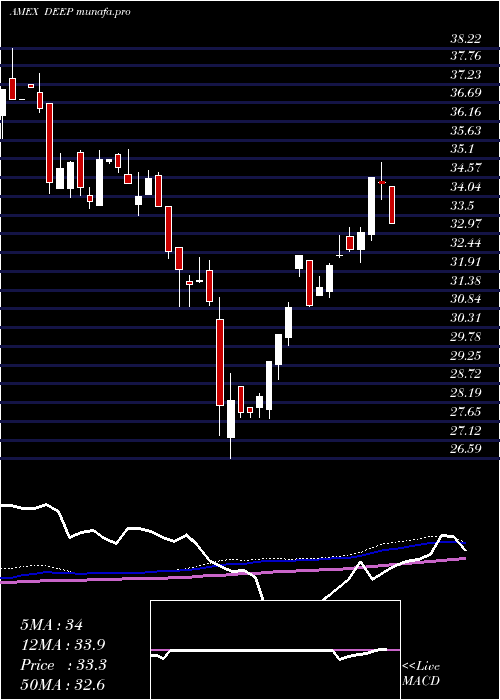Click the lowest white candle near 27.12
Image resolution: width=500 pixels, height=700 pixels.
pyautogui.click(x=231, y=419)
